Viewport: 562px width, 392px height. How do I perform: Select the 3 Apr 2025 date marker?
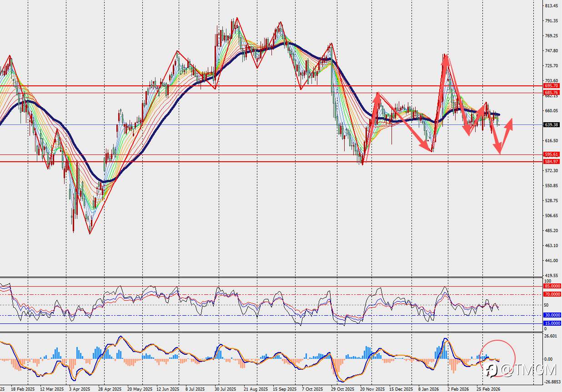pos(80,389)
